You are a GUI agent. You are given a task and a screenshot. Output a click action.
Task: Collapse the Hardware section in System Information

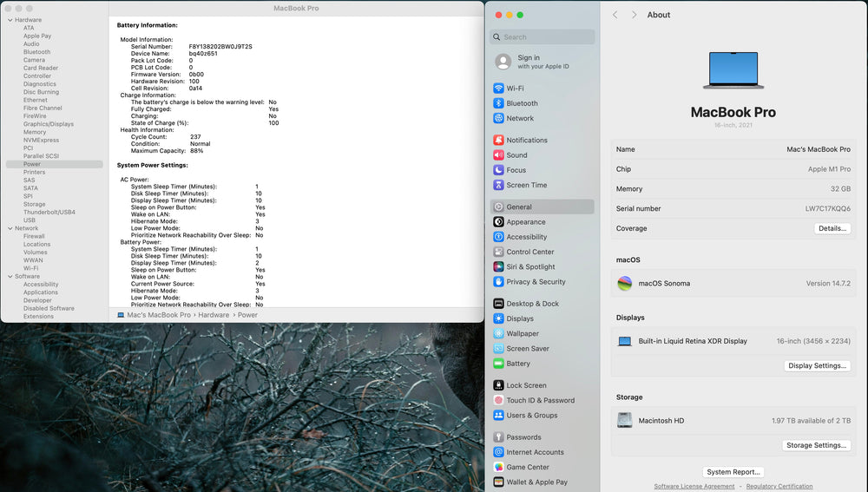[x=9, y=20]
